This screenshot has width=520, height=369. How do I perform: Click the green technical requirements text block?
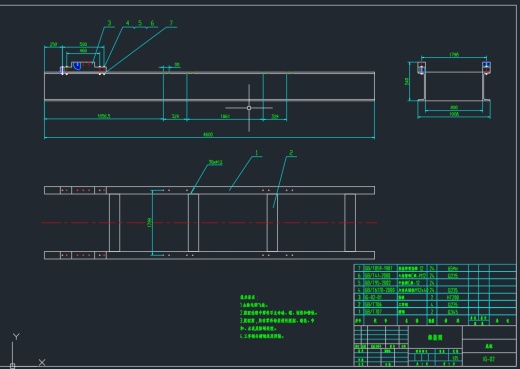(x=277, y=317)
